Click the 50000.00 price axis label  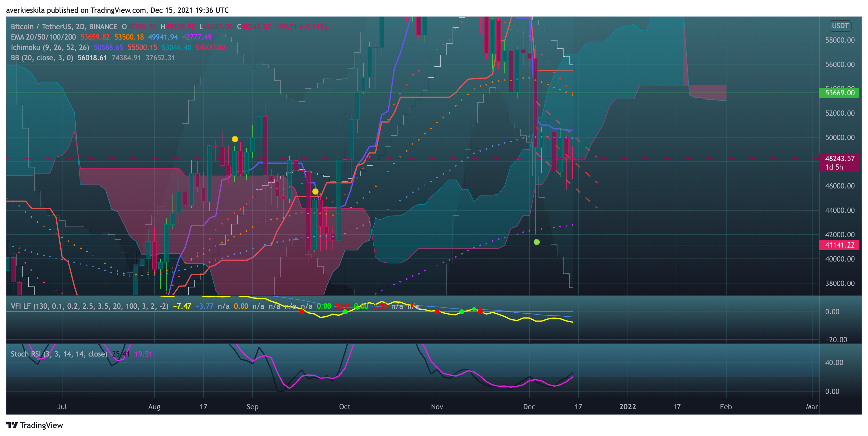click(x=840, y=137)
